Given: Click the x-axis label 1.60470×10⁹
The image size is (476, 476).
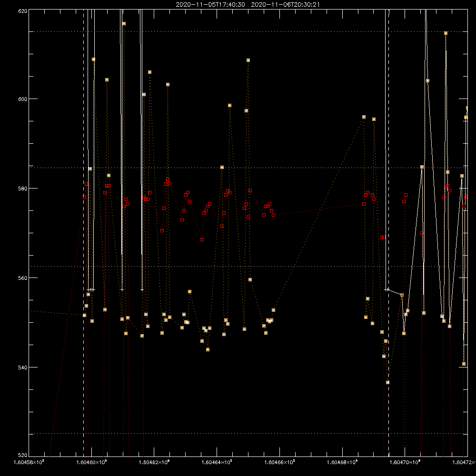Looking at the screenshot, I should (x=405, y=462).
